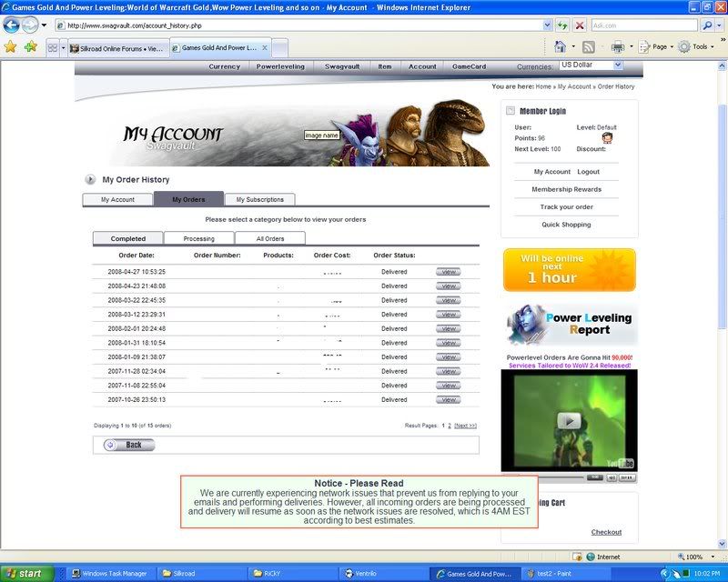Select the All Orders tab
728x582 pixels.
[270, 238]
